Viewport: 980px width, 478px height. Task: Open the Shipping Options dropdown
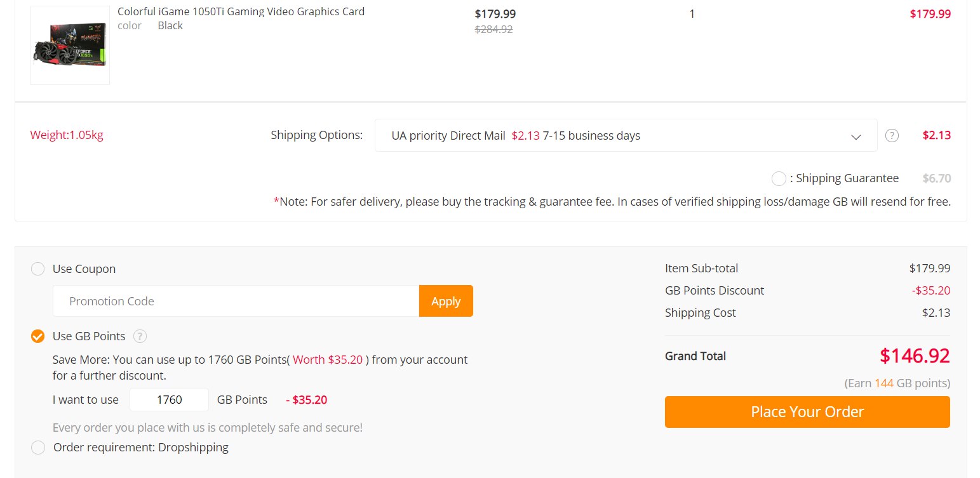[626, 135]
